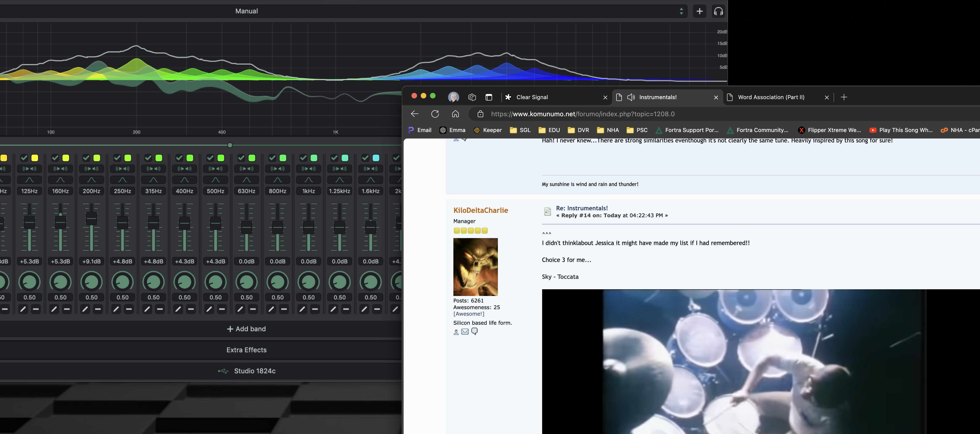Click the 250Hz band color swatch
This screenshot has height=434, width=980.
[128, 158]
